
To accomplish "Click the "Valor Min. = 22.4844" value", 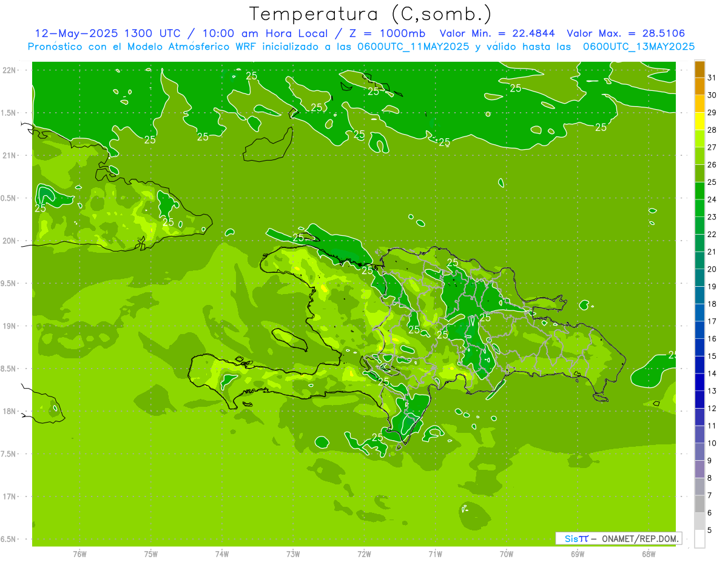I will tap(497, 33).
